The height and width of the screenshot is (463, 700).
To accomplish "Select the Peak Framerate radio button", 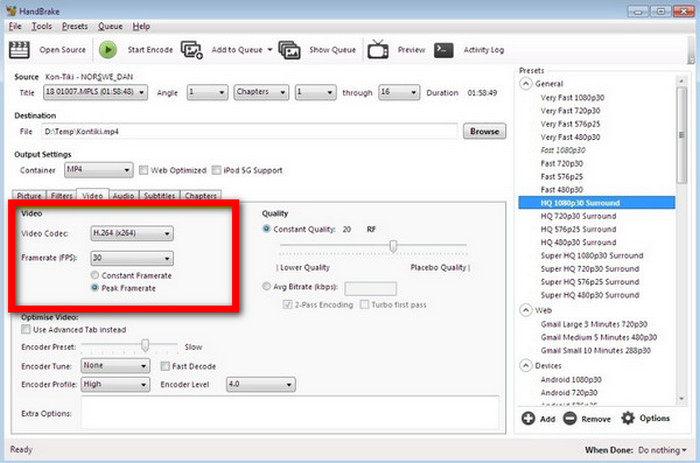I will coord(95,288).
